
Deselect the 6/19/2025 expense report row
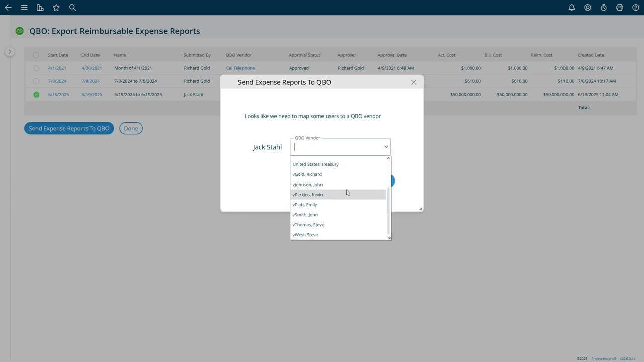click(36, 94)
